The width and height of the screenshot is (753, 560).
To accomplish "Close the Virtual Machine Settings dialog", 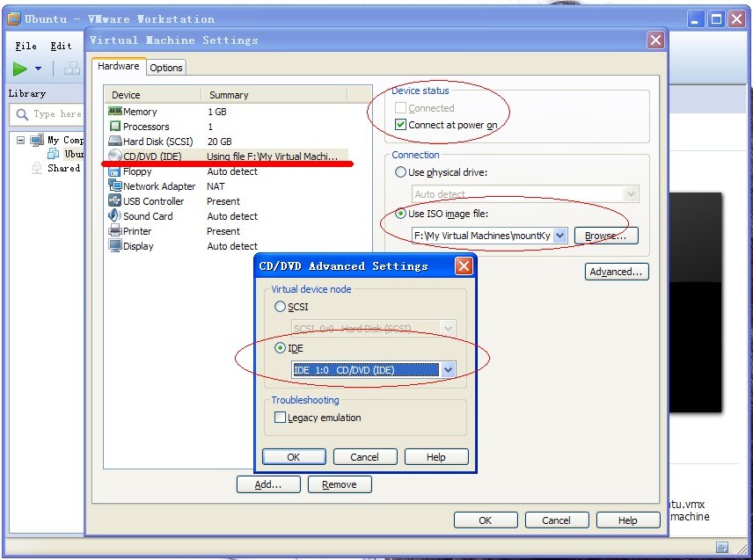I will (x=655, y=40).
